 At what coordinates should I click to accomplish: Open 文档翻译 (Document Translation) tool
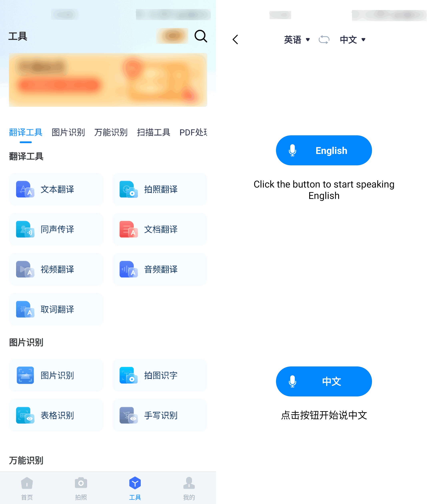point(159,230)
